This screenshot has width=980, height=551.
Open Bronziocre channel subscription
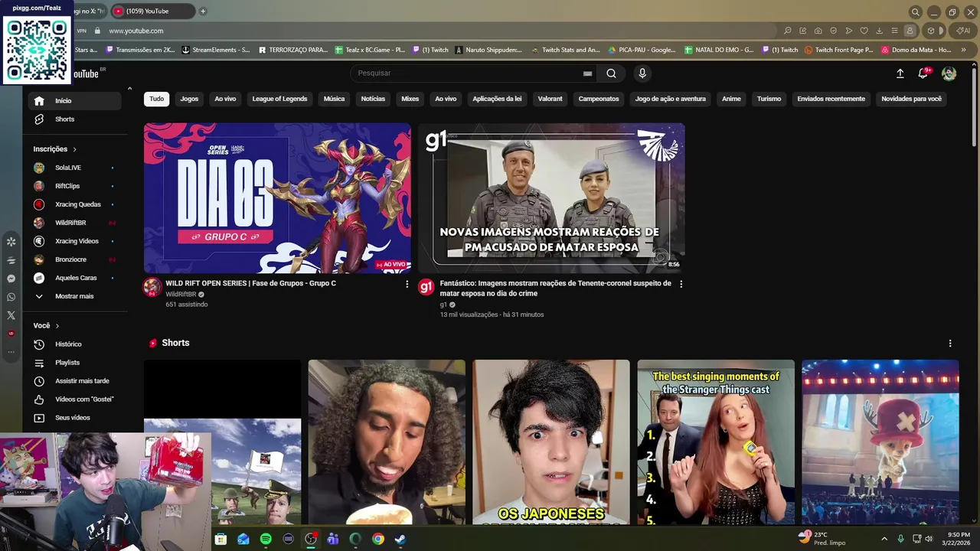coord(75,259)
